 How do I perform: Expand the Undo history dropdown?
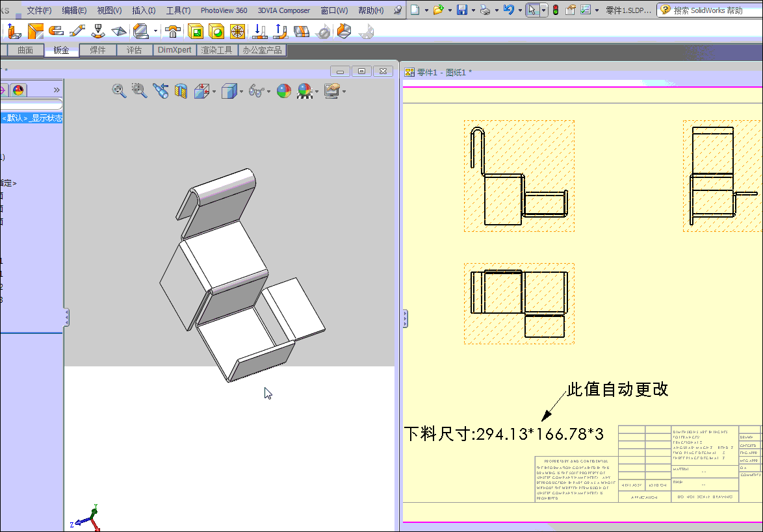click(520, 10)
